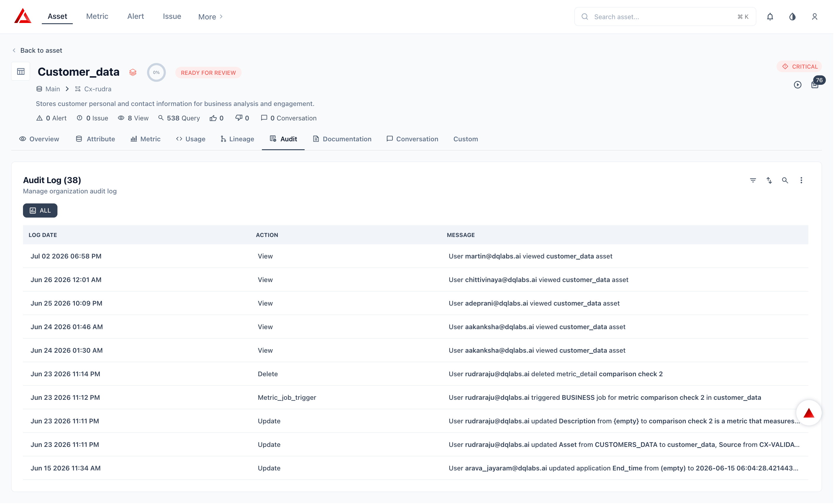The width and height of the screenshot is (834, 504).
Task: Click the 0 Issue indicator
Action: pyautogui.click(x=93, y=118)
